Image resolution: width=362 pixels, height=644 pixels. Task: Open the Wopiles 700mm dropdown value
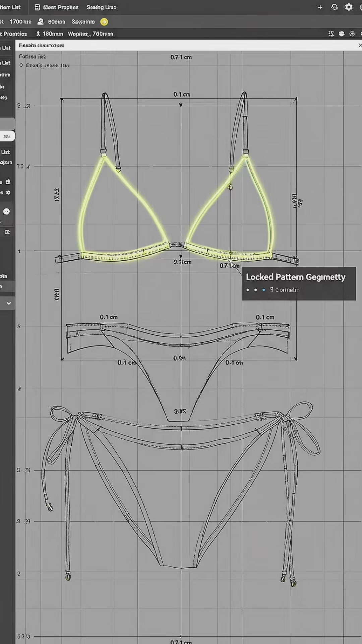(x=90, y=34)
